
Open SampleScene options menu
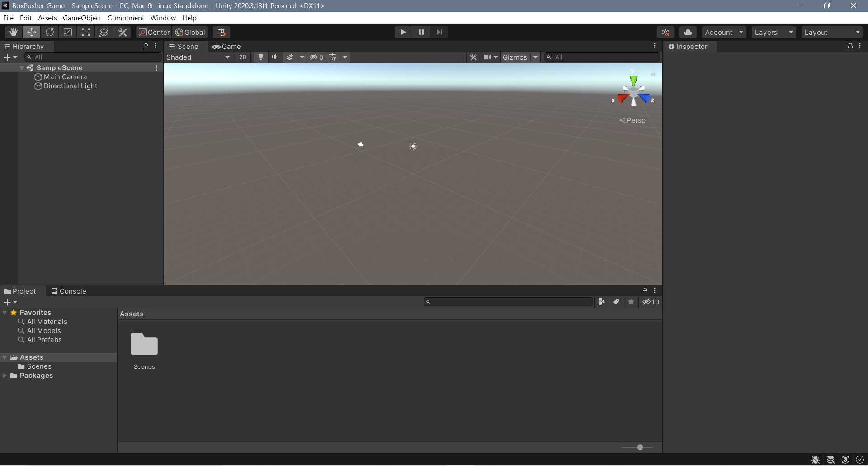point(156,67)
